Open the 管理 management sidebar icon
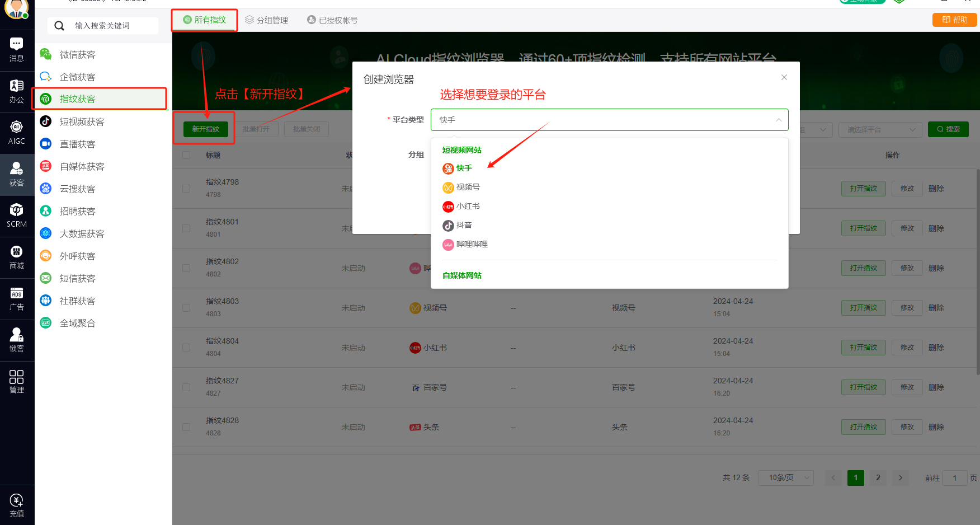 point(17,382)
